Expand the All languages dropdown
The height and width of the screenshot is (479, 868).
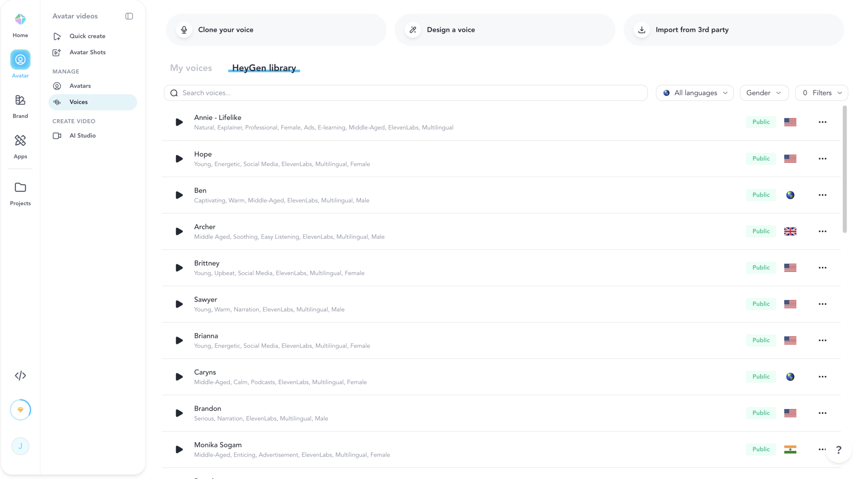(695, 93)
